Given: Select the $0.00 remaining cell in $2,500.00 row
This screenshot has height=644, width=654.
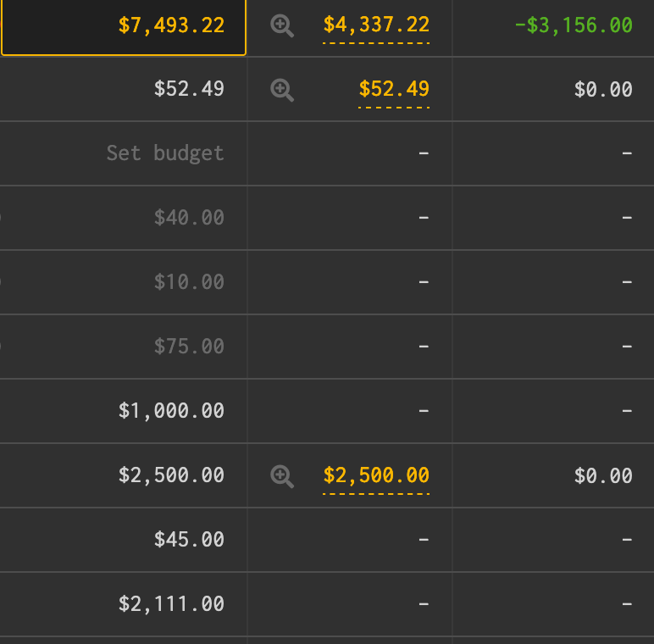Looking at the screenshot, I should point(603,476).
